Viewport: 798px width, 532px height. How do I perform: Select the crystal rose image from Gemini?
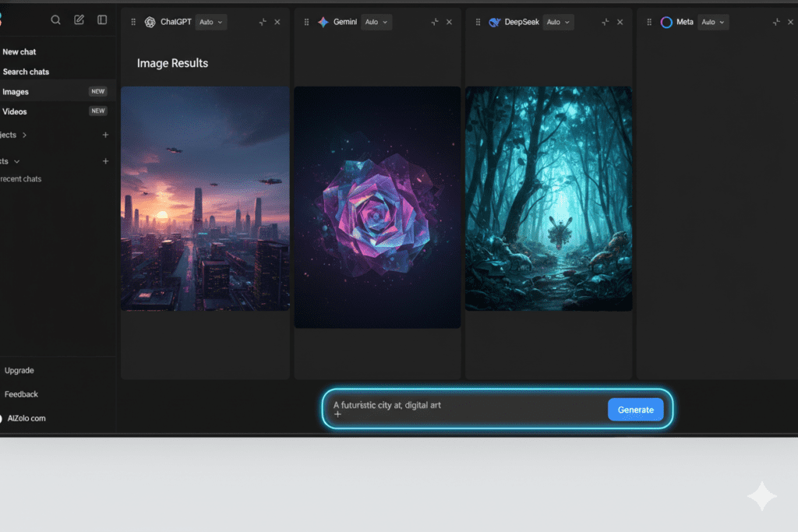click(376, 206)
